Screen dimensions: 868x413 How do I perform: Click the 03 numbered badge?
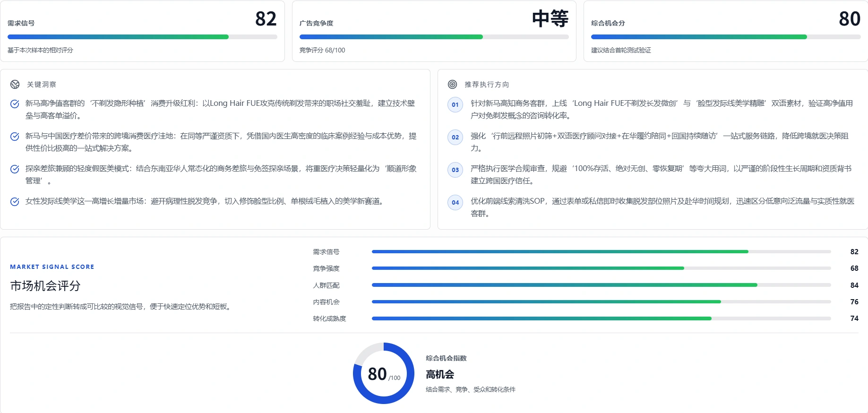(x=455, y=170)
